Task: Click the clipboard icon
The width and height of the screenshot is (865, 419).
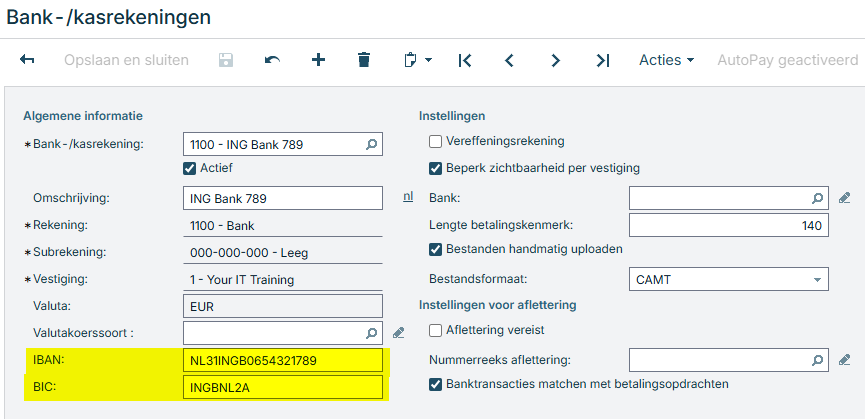Action: pos(410,60)
